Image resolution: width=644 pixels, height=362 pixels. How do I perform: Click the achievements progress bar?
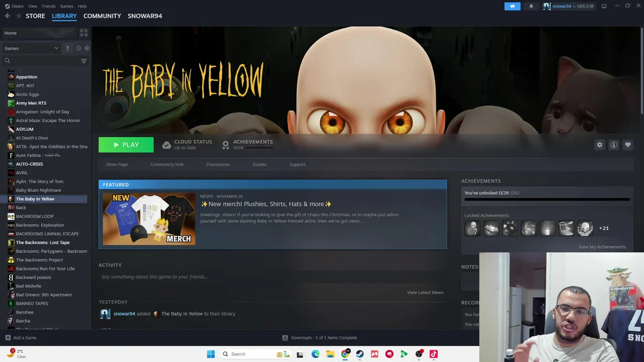[x=547, y=200]
